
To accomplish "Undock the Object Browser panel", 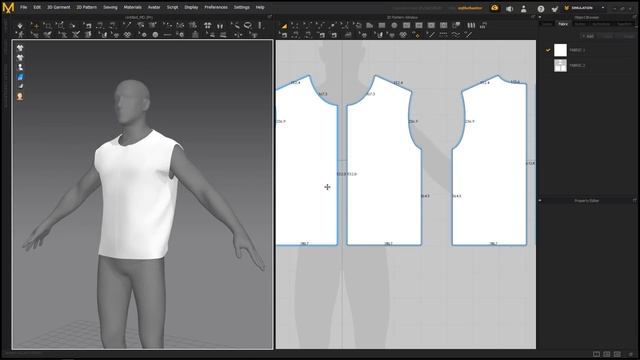I will click(635, 17).
